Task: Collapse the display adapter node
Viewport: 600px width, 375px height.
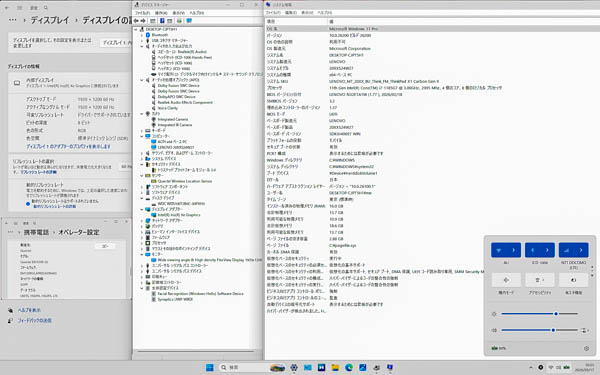Action: coord(142,209)
